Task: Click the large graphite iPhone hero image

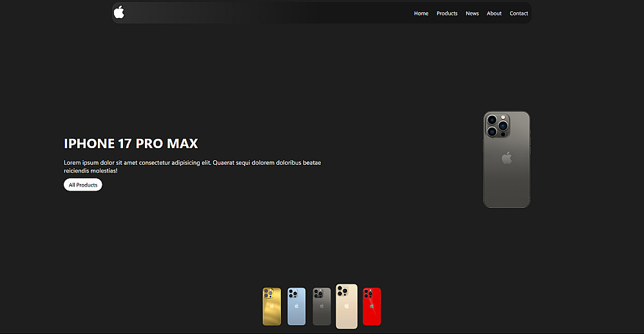Action: 506,159
